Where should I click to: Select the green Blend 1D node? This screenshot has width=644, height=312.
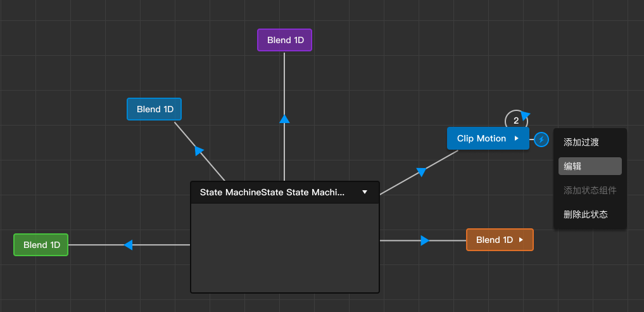click(41, 245)
